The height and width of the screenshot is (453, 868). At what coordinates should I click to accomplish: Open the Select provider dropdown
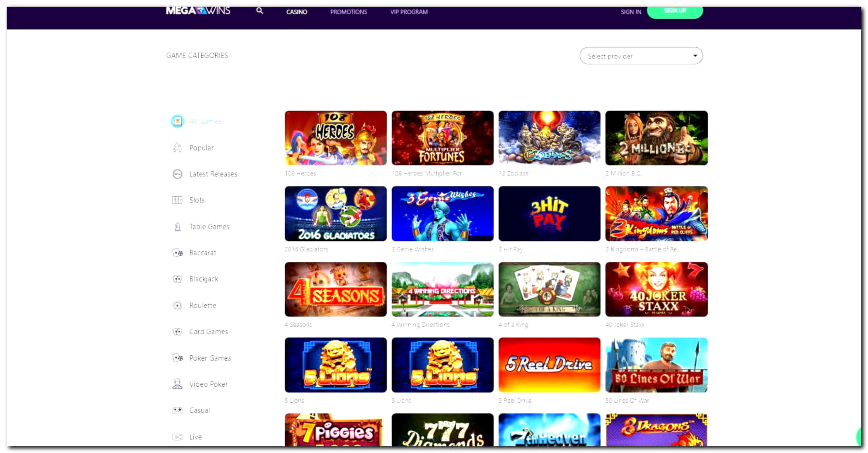(641, 56)
